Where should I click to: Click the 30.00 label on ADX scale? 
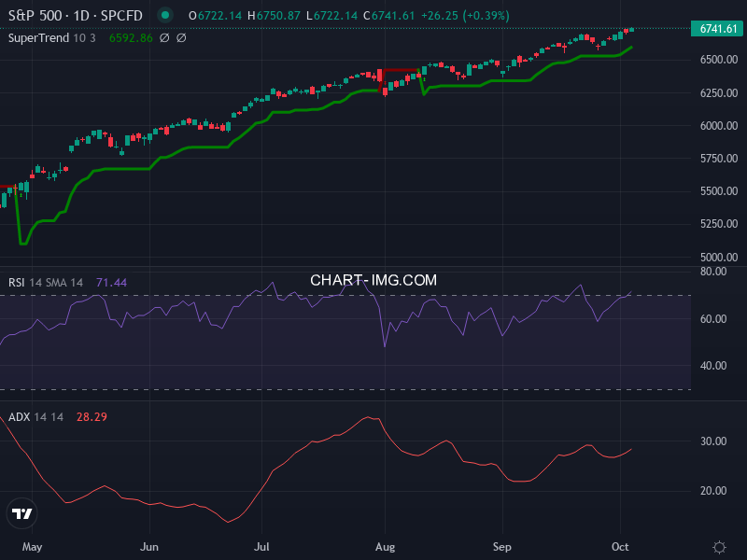coord(713,441)
